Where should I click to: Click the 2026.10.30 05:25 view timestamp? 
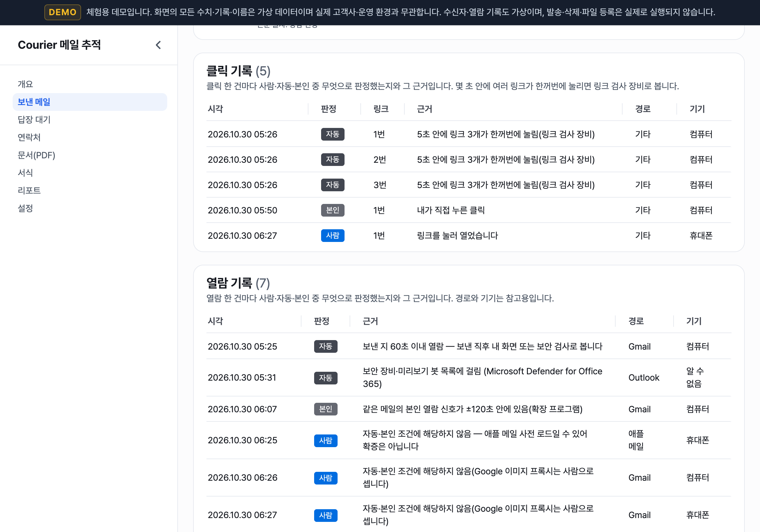click(242, 346)
